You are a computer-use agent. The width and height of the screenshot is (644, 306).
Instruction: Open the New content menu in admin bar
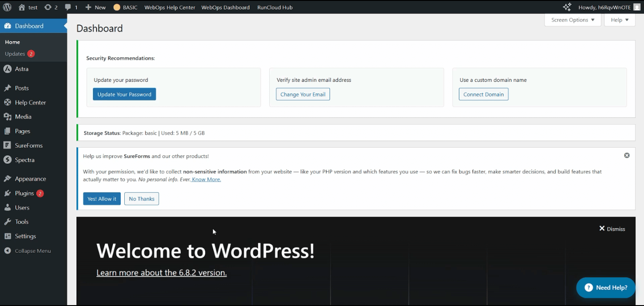click(x=96, y=8)
